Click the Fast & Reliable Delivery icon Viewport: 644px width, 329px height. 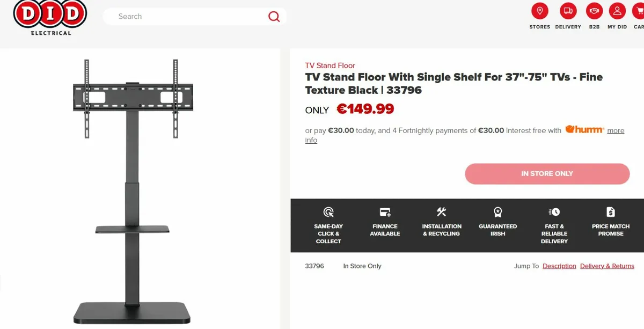[554, 212]
